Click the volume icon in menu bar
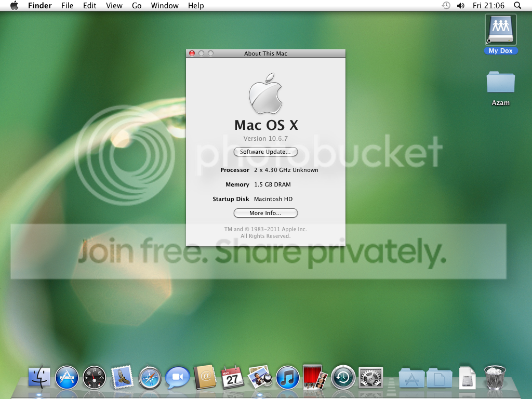This screenshot has height=399, width=532. tap(461, 5)
